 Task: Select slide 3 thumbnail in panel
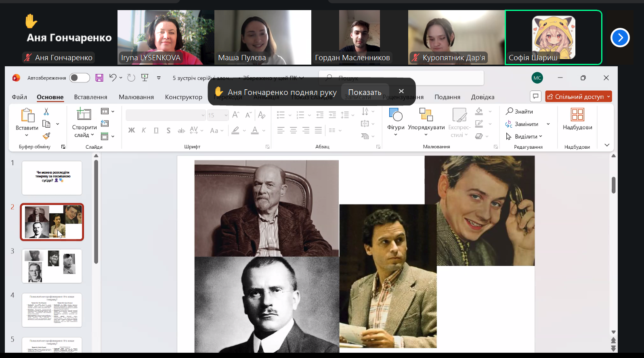[x=52, y=266]
